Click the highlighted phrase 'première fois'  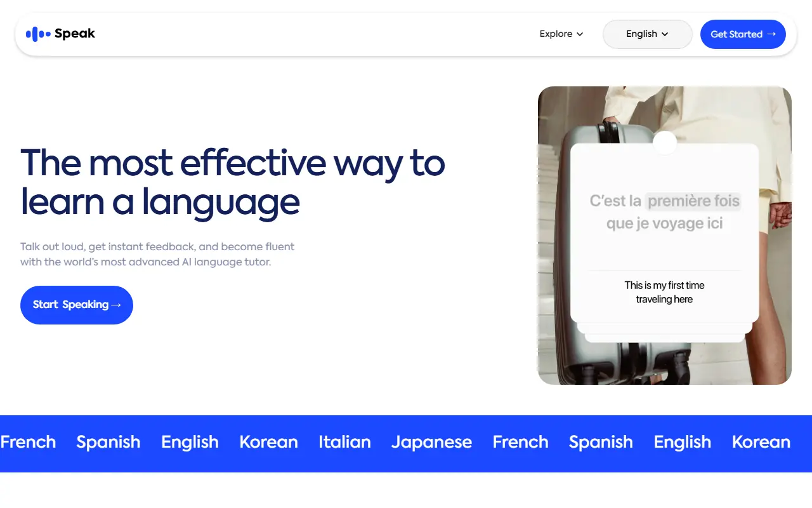coord(693,201)
